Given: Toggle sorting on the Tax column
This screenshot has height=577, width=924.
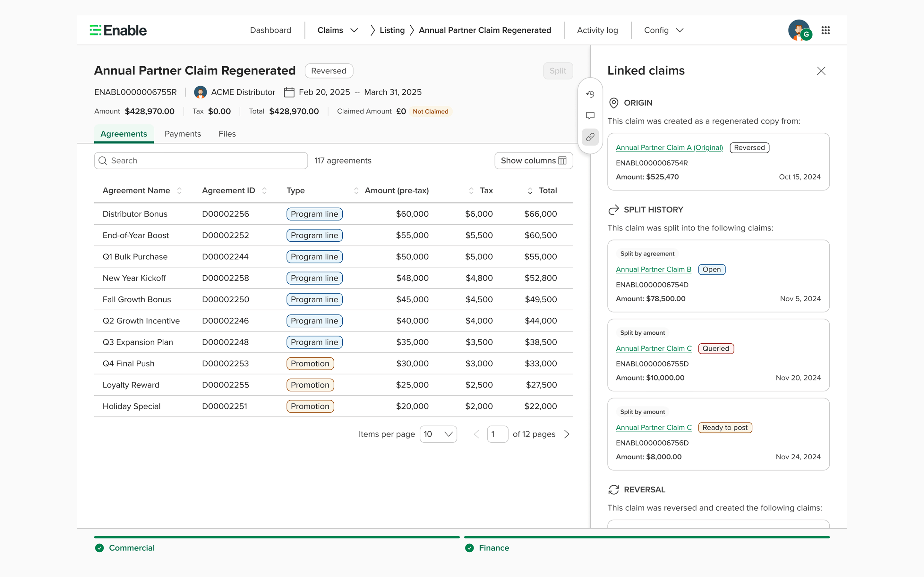Looking at the screenshot, I should point(471,190).
